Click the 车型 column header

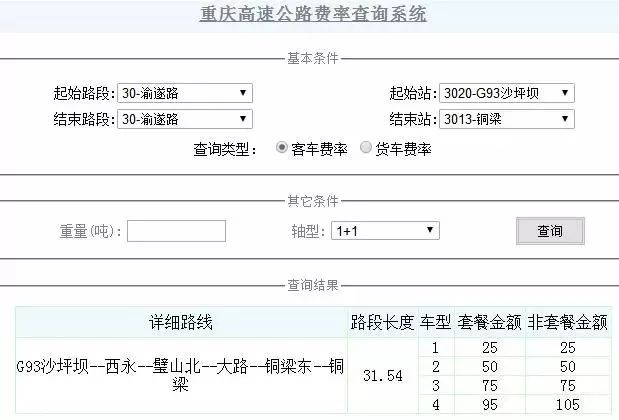pos(436,322)
